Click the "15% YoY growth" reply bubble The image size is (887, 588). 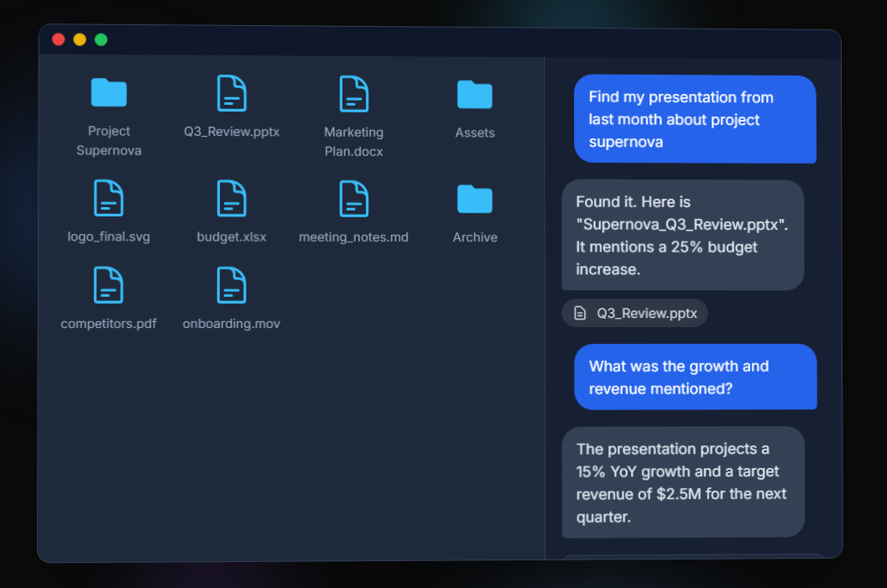[x=683, y=482]
